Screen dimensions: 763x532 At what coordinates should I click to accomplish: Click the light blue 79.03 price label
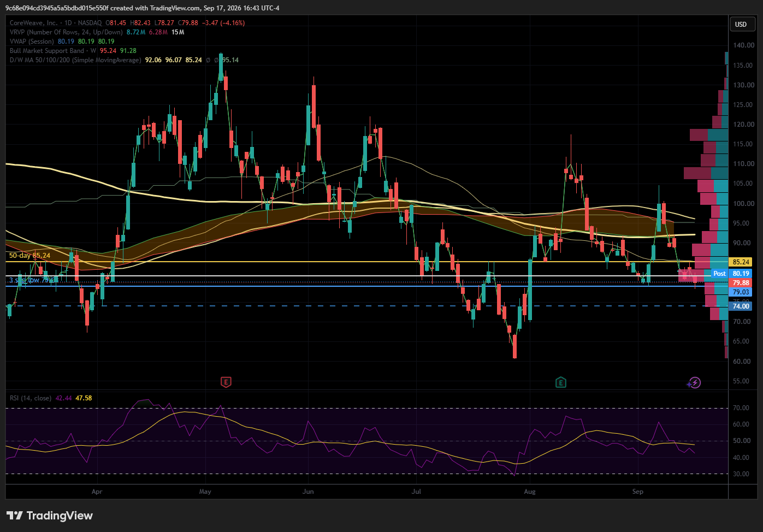point(741,292)
